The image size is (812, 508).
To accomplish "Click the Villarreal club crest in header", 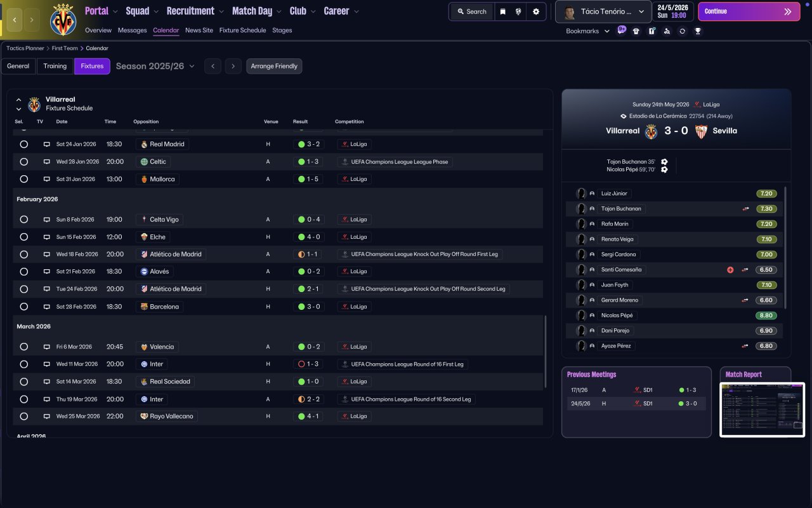I will coord(63,20).
